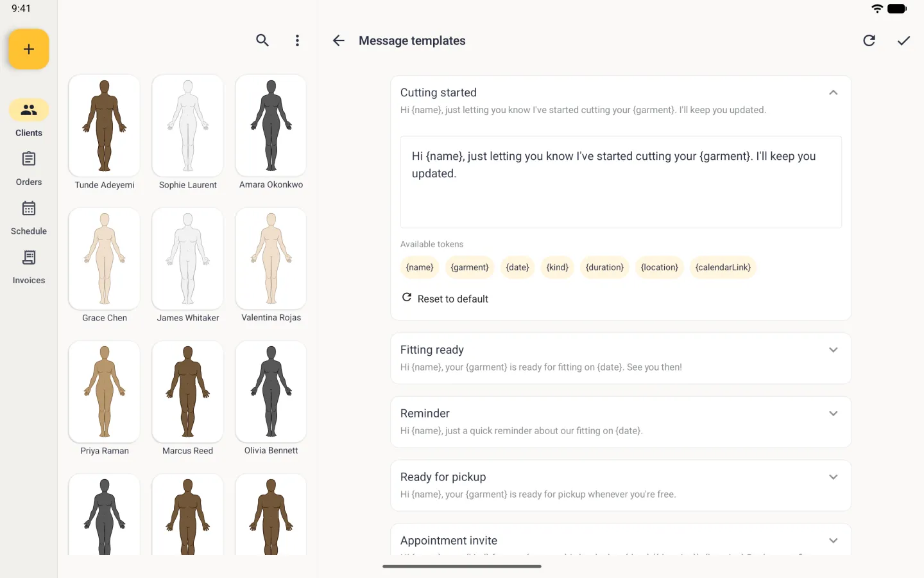Viewport: 924px width, 578px height.
Task: Open search in the clients list
Action: coord(262,40)
